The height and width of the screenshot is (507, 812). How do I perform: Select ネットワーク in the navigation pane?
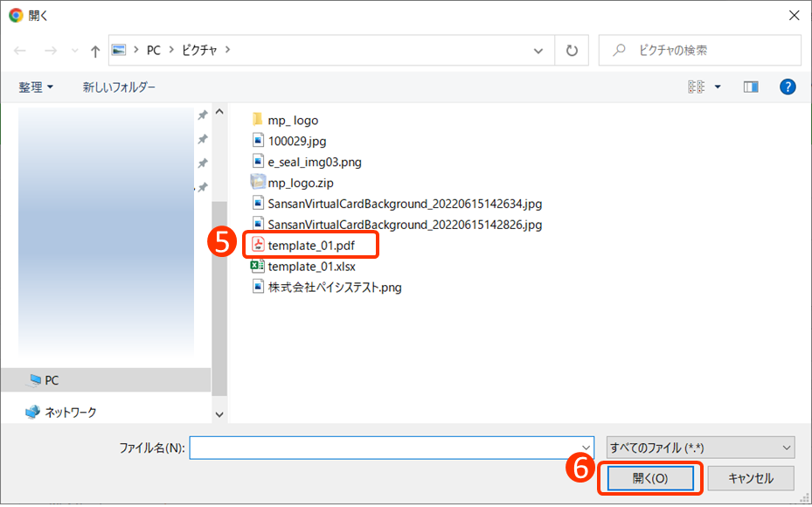70,412
